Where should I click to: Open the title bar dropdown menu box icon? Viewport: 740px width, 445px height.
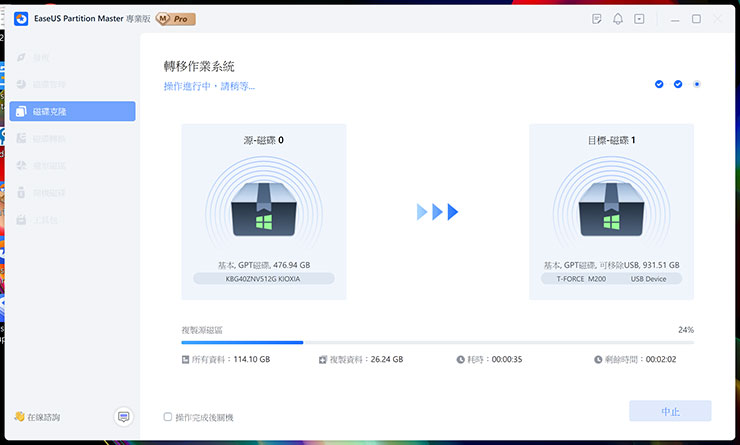pyautogui.click(x=639, y=19)
